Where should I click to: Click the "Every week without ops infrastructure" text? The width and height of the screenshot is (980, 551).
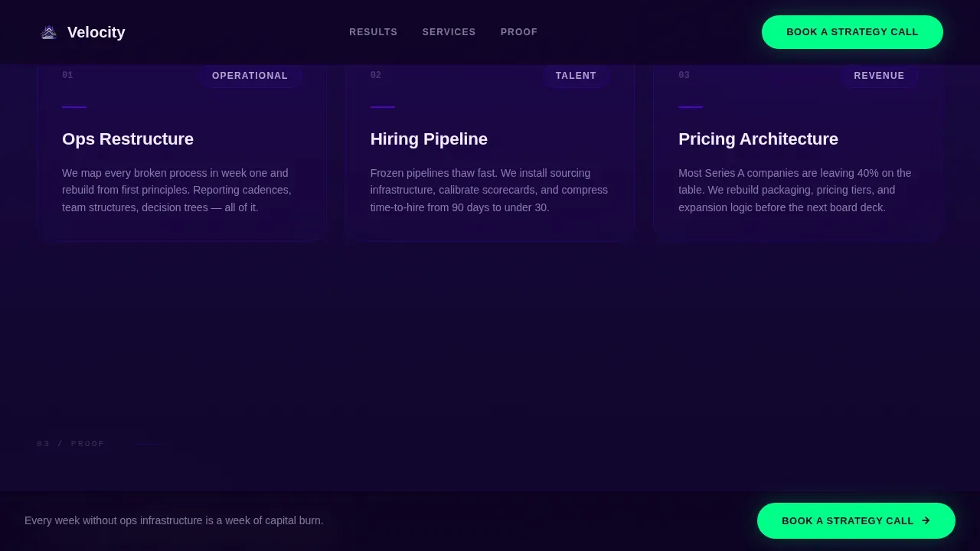click(174, 520)
